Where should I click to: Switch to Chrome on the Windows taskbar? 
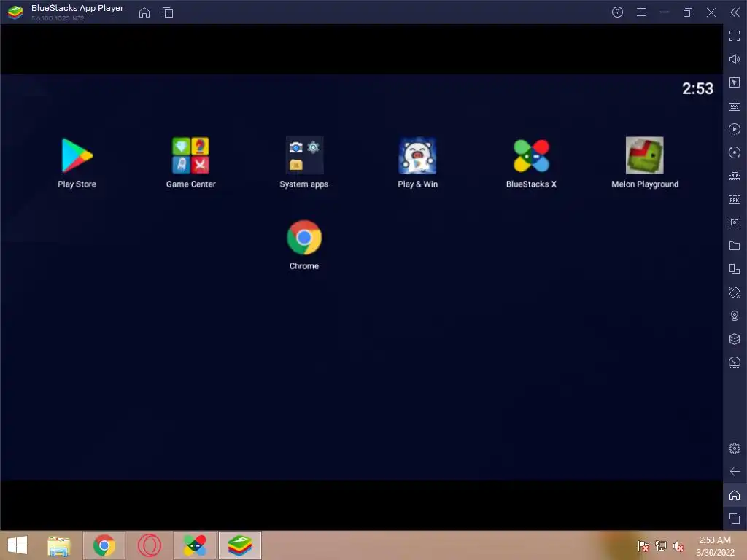[x=104, y=545]
